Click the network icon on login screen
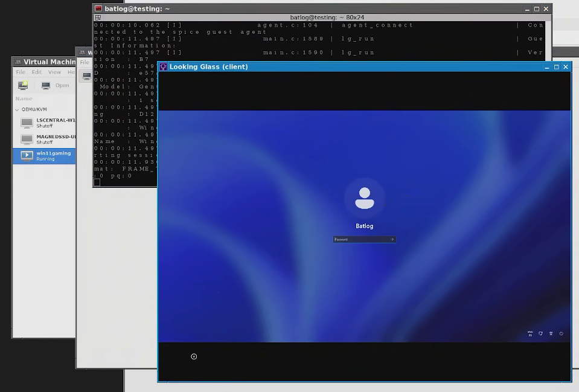The height and width of the screenshot is (392, 579). (x=540, y=333)
